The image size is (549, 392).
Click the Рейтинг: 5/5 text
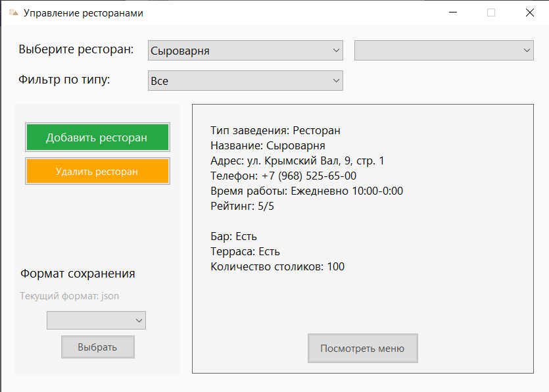click(243, 206)
